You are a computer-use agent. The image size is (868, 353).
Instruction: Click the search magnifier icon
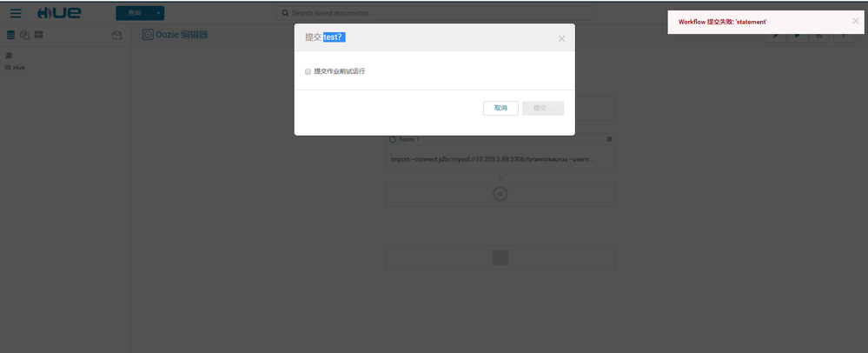[285, 13]
